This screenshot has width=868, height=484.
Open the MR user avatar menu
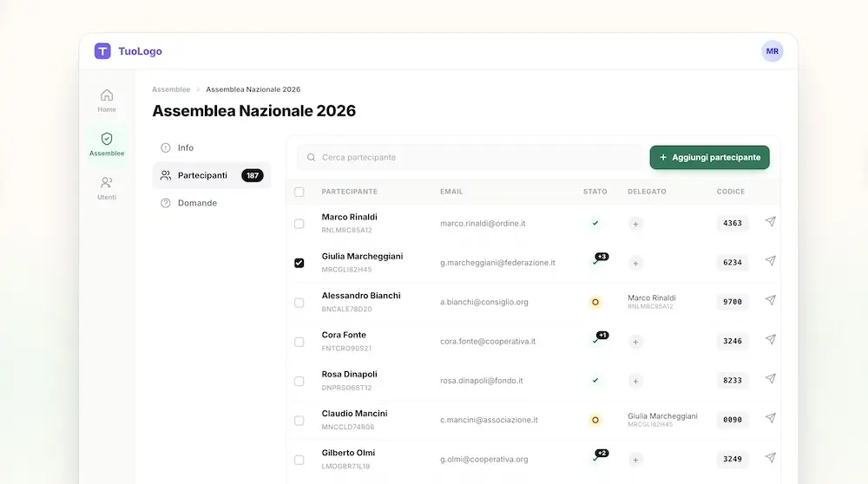[x=772, y=51]
